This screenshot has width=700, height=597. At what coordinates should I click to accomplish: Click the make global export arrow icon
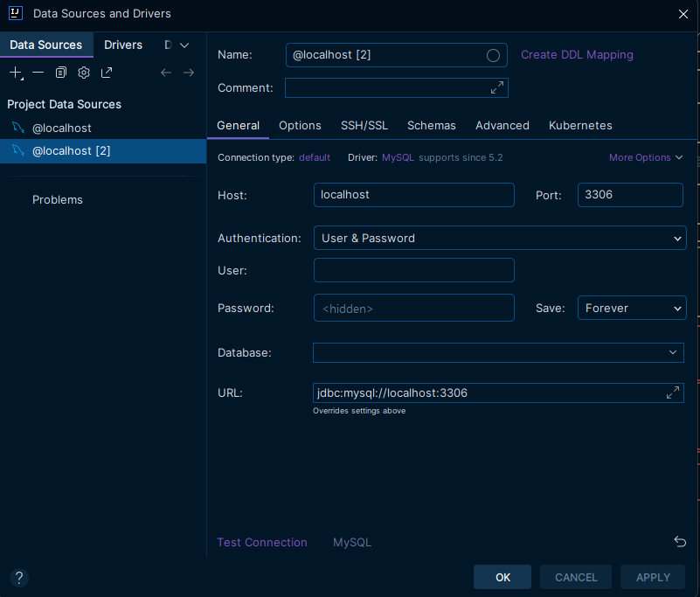coord(107,73)
